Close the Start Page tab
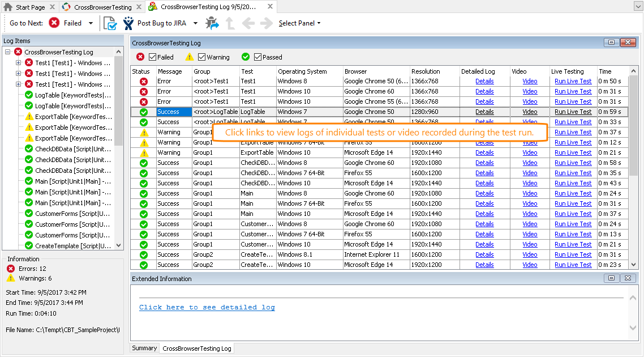The width and height of the screenshot is (644, 357). click(x=52, y=7)
